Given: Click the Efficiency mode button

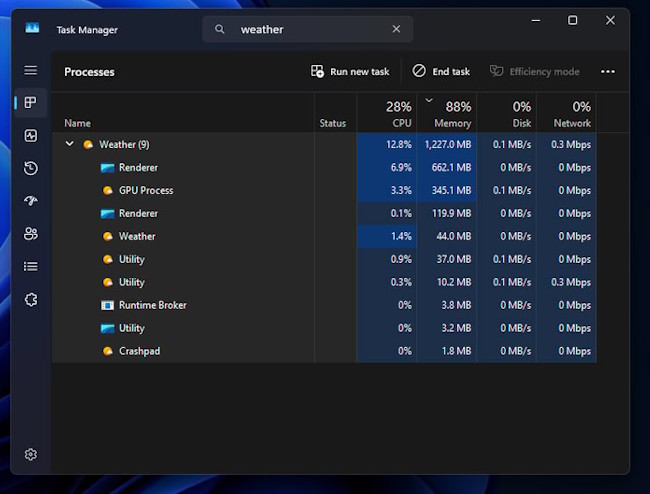Looking at the screenshot, I should click(x=535, y=72).
